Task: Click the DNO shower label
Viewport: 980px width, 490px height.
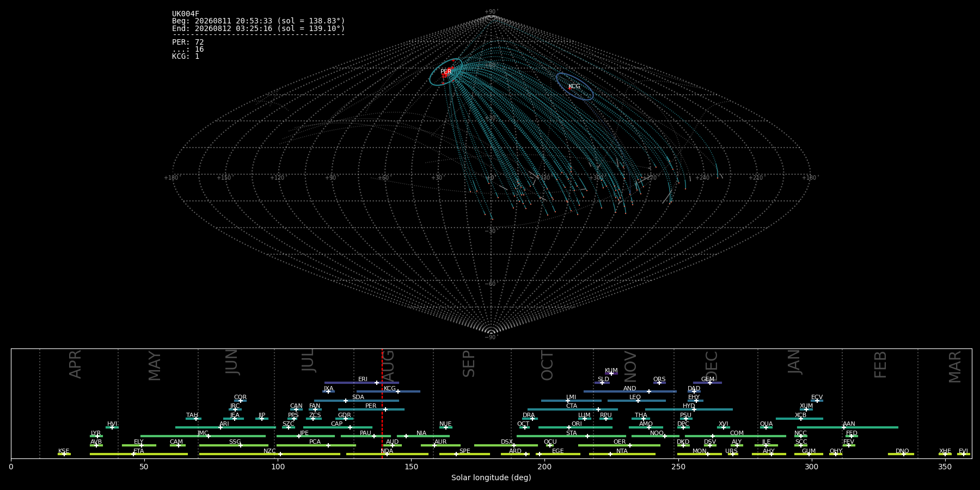Action: click(902, 451)
